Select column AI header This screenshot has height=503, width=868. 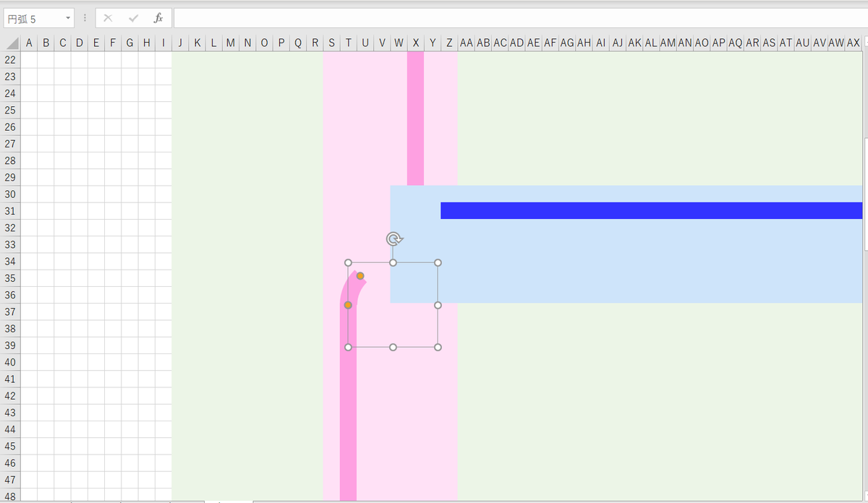[600, 43]
